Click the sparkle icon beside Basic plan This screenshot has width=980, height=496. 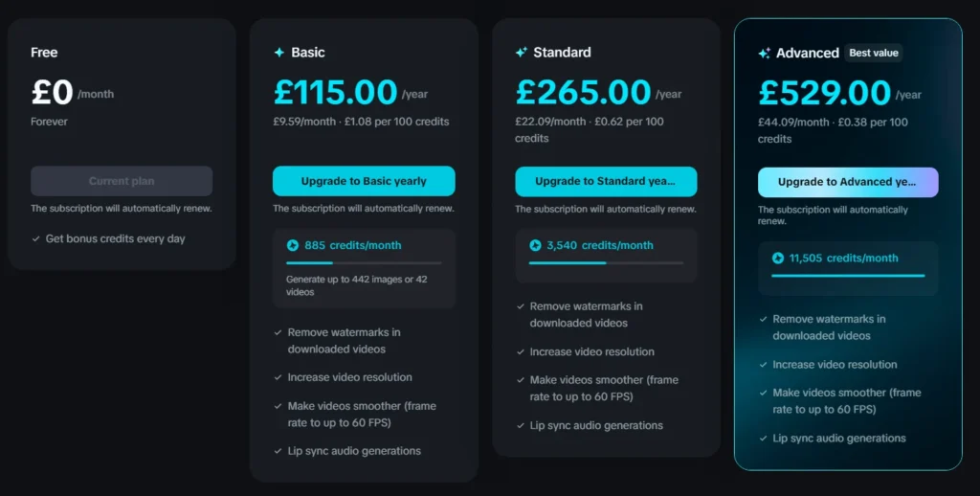(x=279, y=53)
